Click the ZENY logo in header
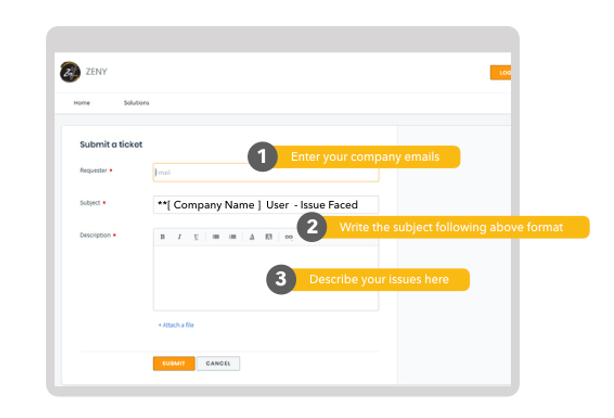The image size is (614, 418). point(70,71)
